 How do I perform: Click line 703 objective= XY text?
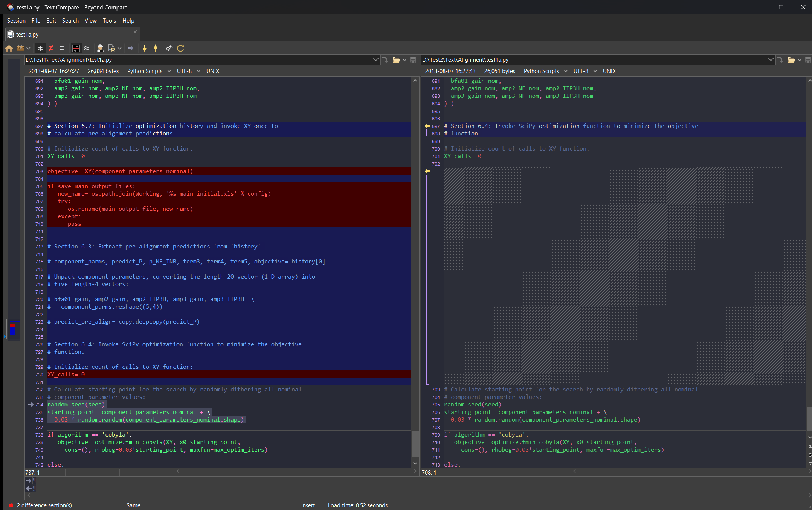(120, 171)
